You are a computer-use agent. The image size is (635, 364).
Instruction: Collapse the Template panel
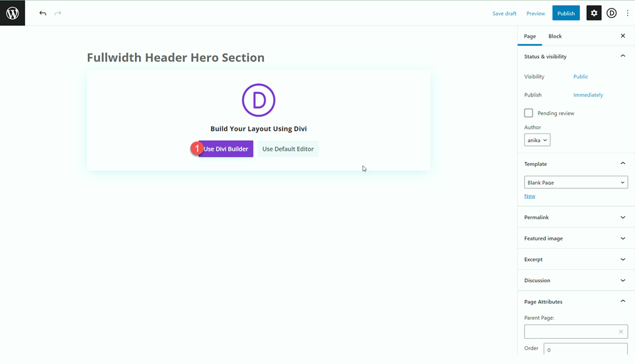coord(575,164)
